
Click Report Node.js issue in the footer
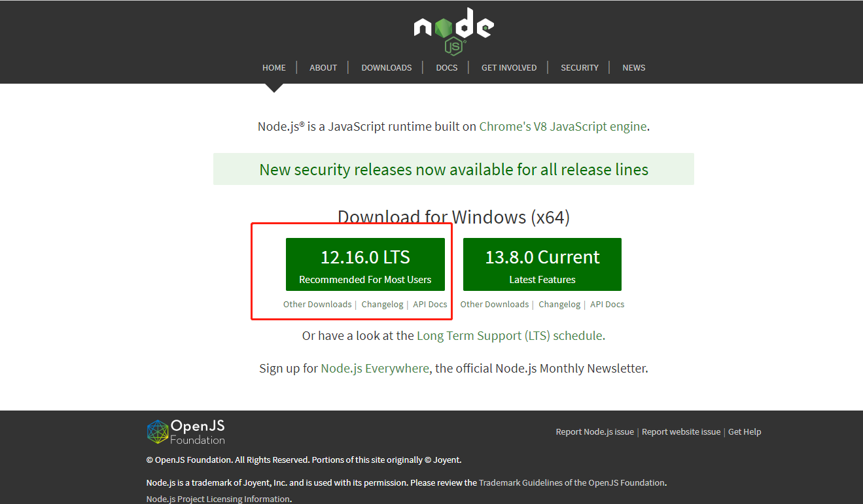point(595,431)
